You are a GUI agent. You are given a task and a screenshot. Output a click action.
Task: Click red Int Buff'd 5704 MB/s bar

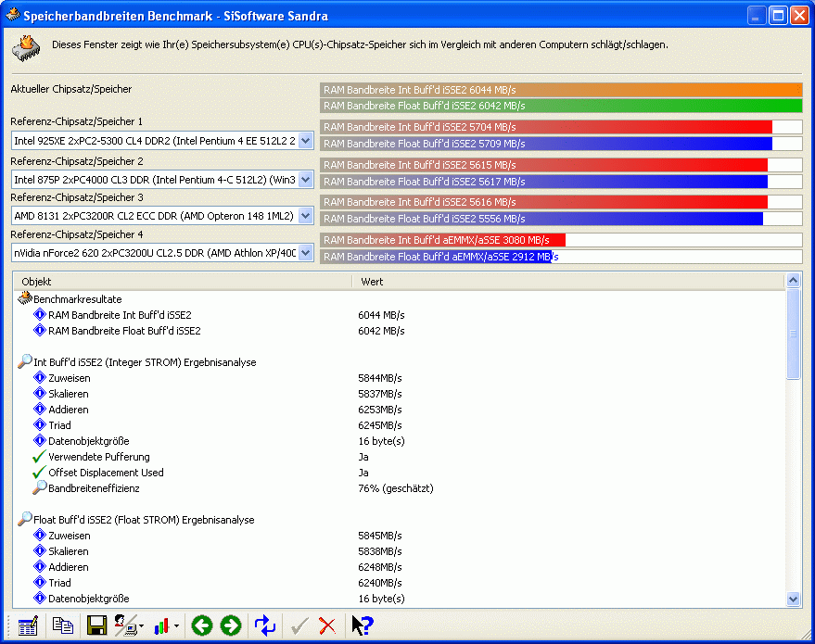click(x=546, y=127)
